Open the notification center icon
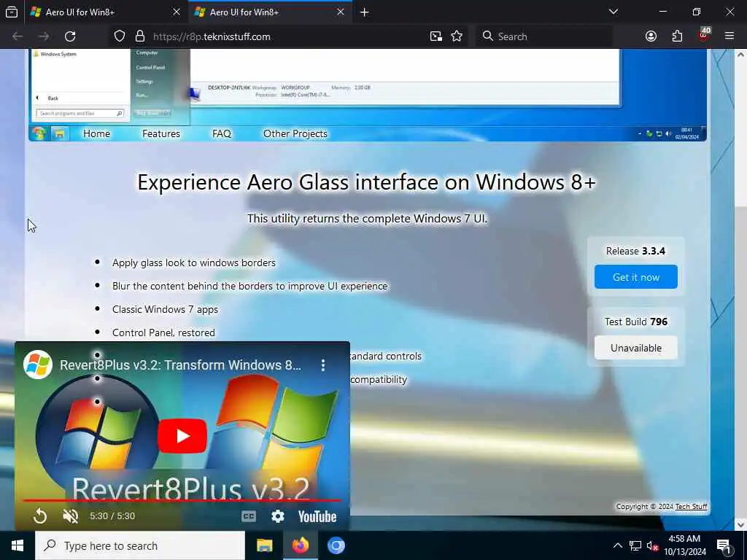 pos(724,546)
